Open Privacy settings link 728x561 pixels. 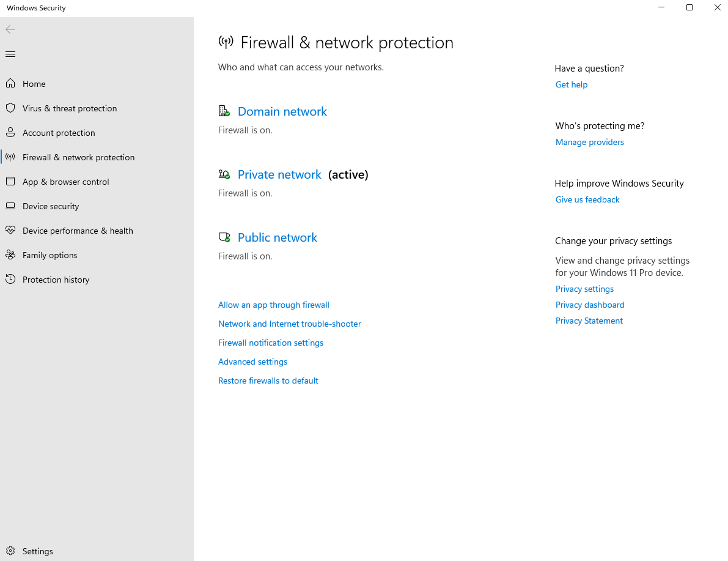coord(584,289)
